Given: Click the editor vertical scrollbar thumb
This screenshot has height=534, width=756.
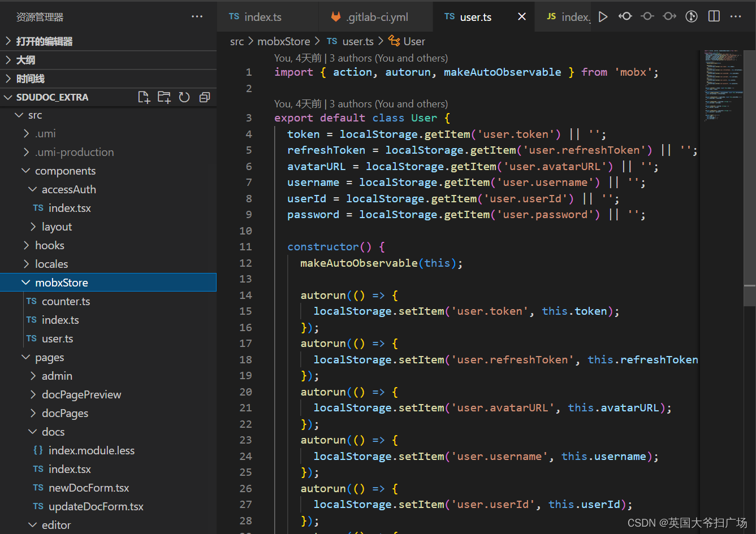Looking at the screenshot, I should 751,177.
